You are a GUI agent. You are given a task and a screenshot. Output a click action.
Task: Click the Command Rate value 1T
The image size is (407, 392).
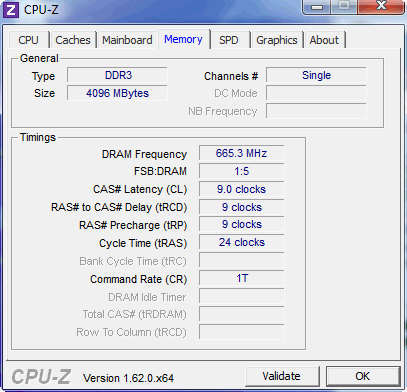[242, 278]
